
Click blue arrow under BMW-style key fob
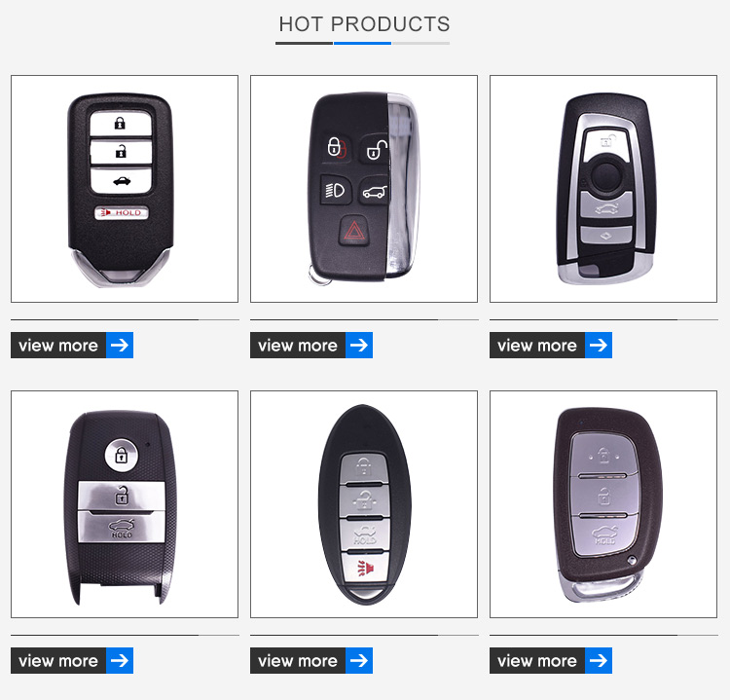(x=599, y=345)
